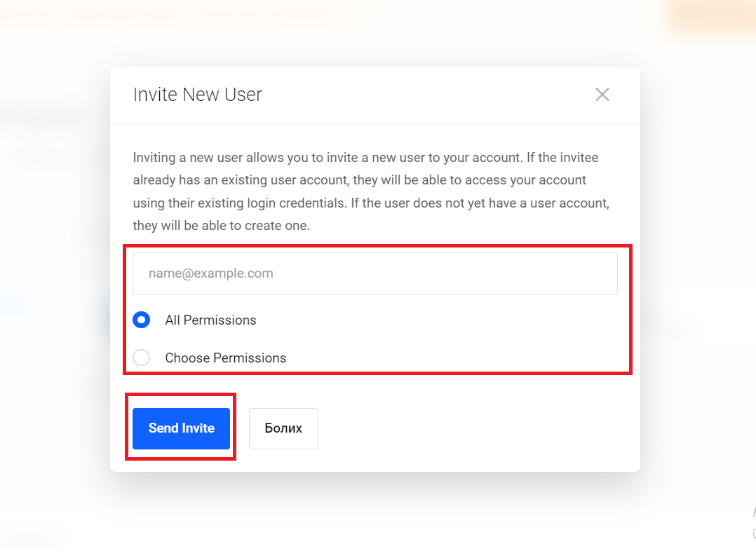Select the Choose Permissions radio button

(141, 358)
